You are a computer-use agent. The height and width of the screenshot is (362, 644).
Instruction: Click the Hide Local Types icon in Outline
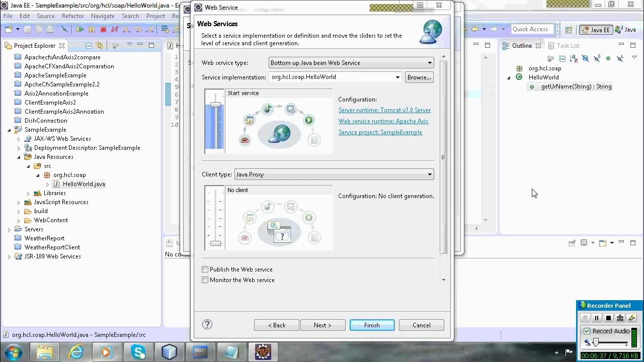[x=620, y=59]
